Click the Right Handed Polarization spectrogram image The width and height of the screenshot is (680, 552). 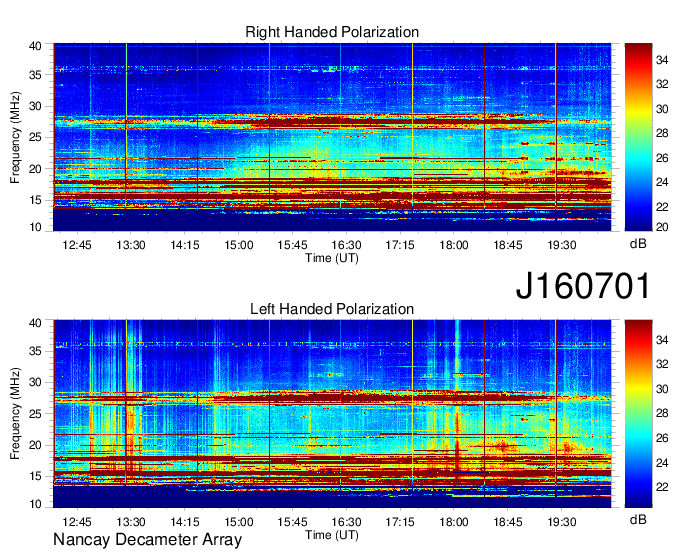(x=332, y=137)
